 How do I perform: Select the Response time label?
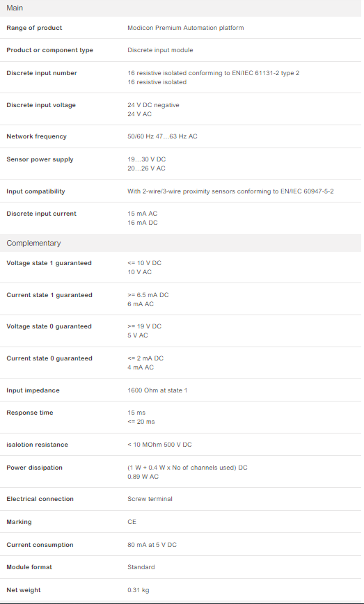[30, 413]
